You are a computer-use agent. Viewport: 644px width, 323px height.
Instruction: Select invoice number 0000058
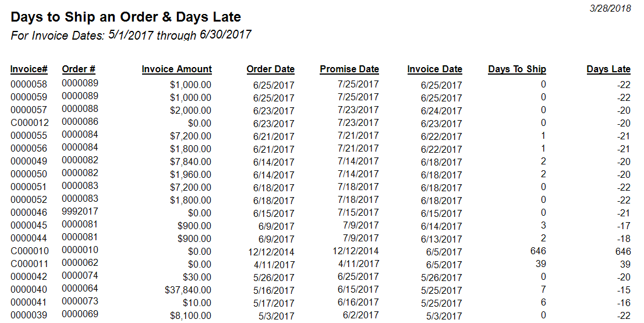coord(29,85)
